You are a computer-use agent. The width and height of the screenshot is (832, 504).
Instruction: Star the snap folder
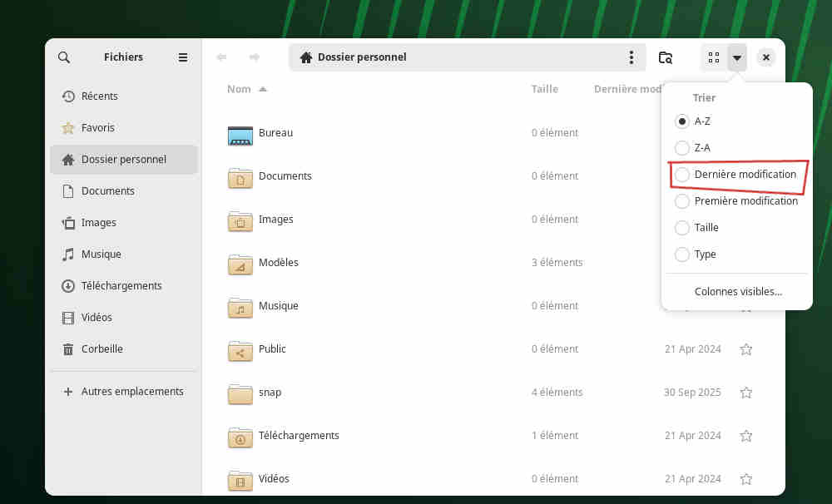(x=746, y=393)
